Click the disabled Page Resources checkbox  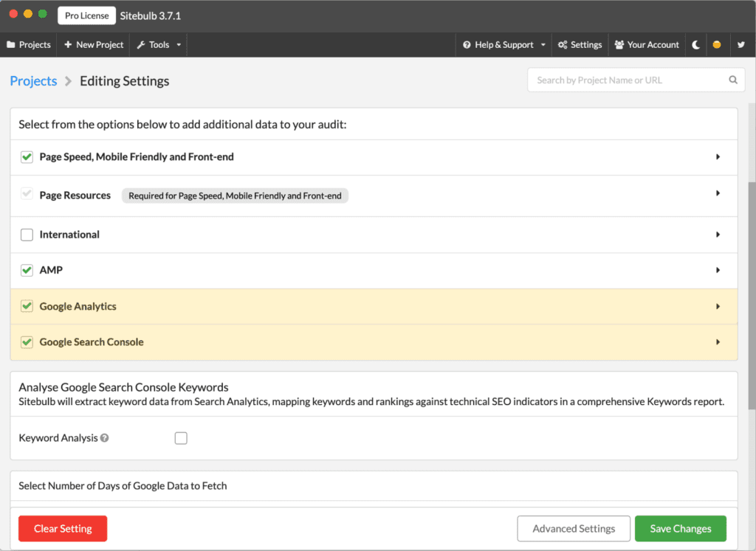pos(27,193)
